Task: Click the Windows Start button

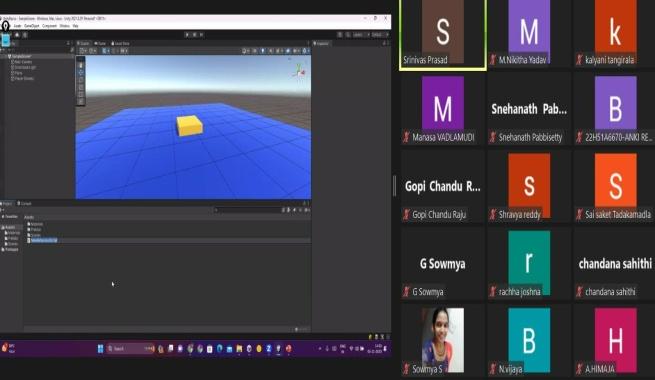Action: click(x=101, y=348)
